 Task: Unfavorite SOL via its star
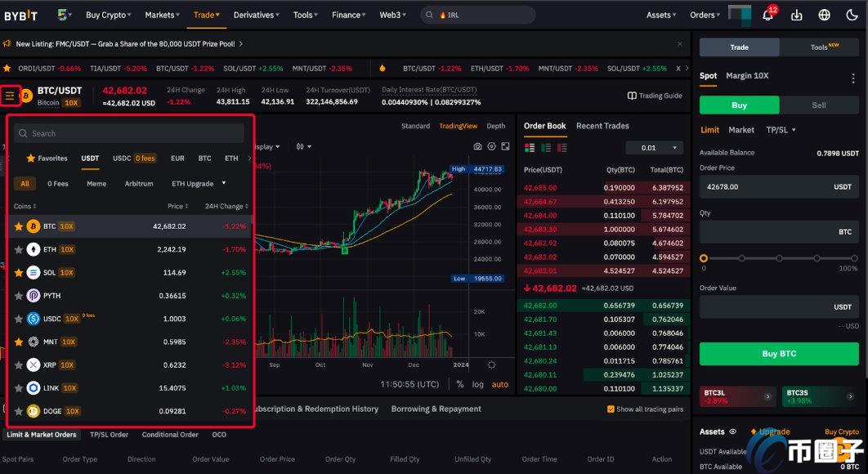tap(19, 272)
